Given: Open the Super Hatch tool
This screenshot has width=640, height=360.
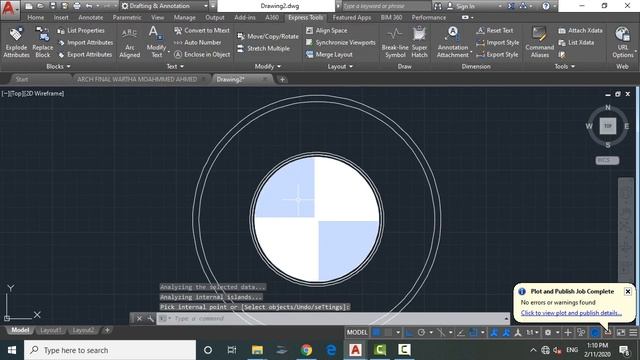Looking at the screenshot, I should 419,42.
